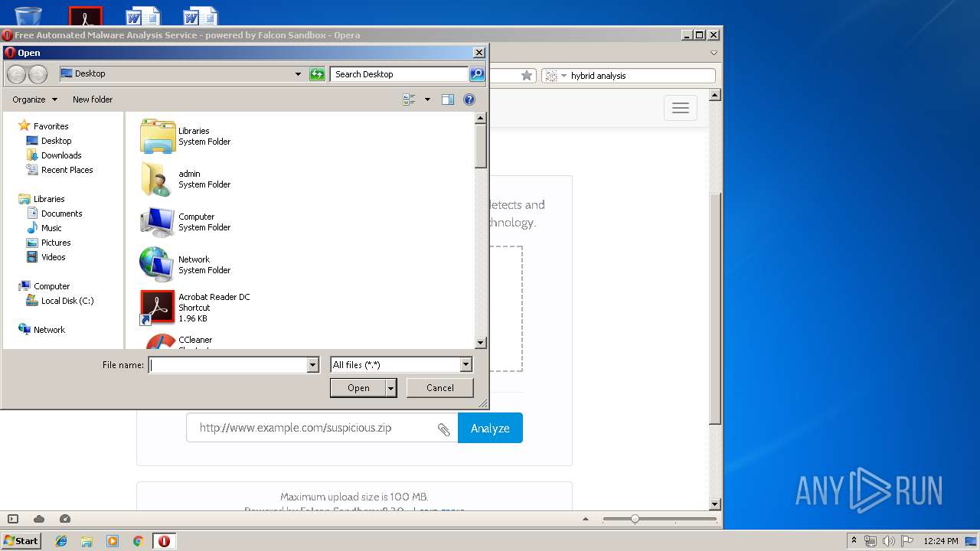Click the Opera taskbar button

coord(165,541)
